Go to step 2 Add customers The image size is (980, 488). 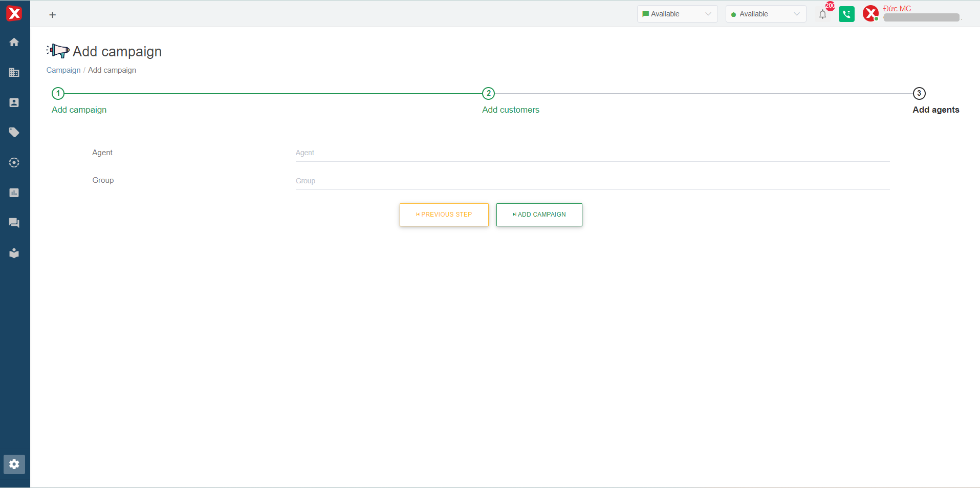[x=489, y=93]
